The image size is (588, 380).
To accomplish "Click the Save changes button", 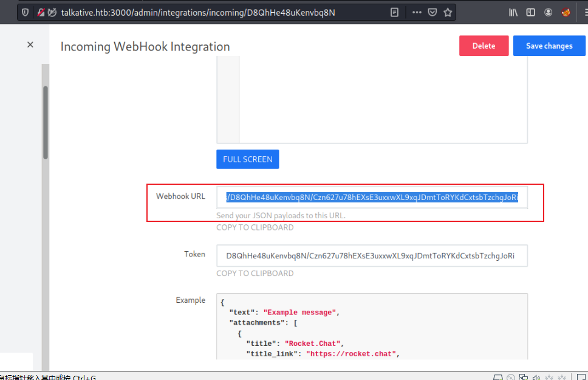I will [549, 46].
